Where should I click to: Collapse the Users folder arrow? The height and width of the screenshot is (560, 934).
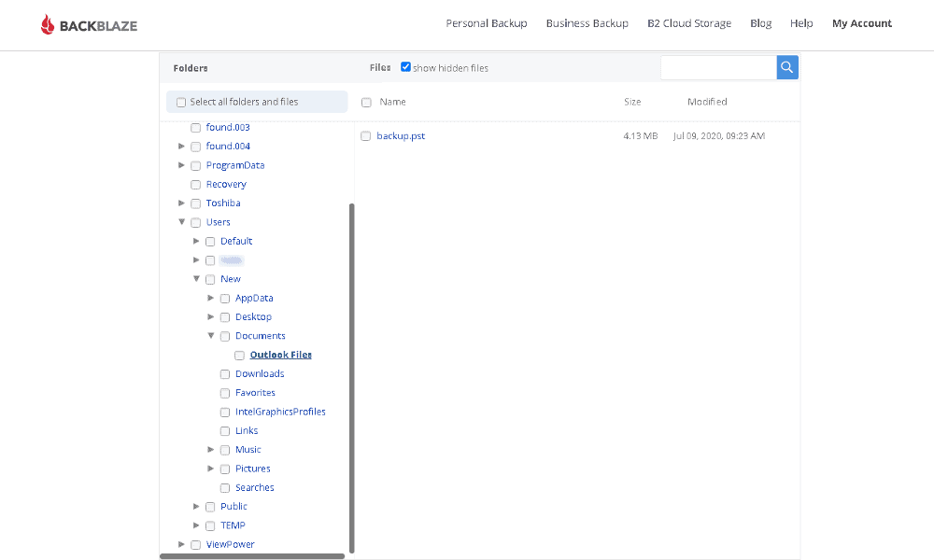(x=182, y=222)
